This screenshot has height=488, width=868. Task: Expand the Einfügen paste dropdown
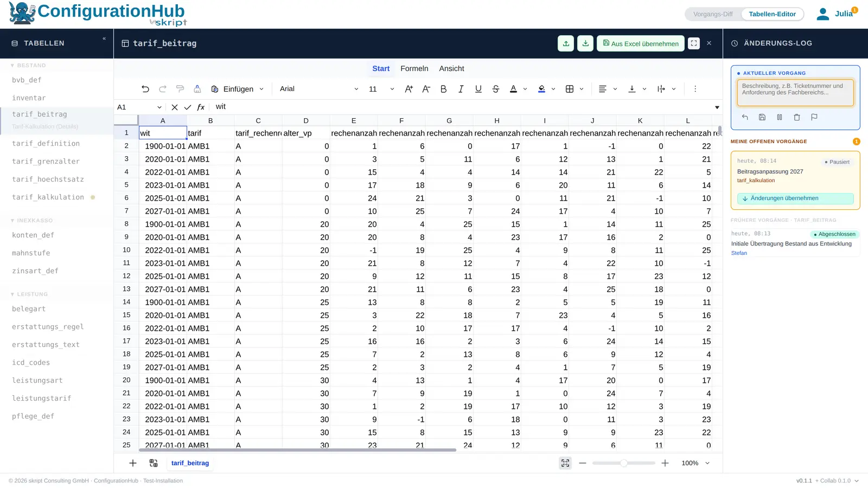pyautogui.click(x=261, y=89)
